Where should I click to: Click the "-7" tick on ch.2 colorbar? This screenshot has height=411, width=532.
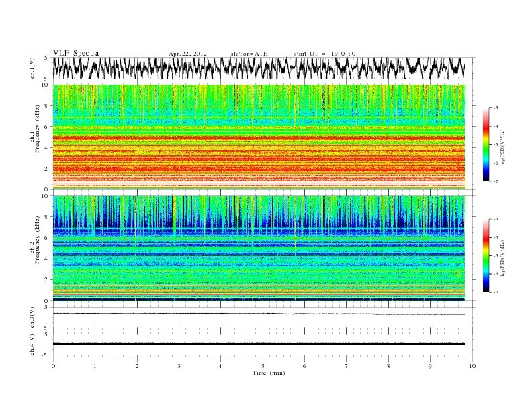[496, 292]
